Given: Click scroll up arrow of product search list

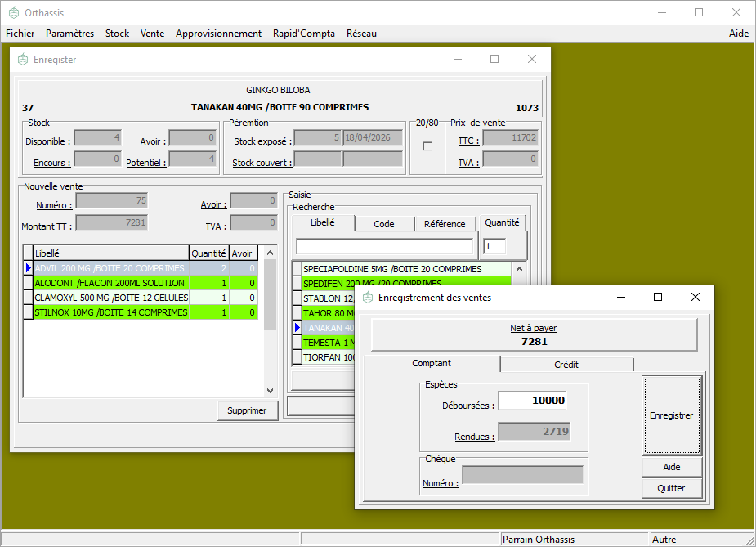Looking at the screenshot, I should (519, 269).
